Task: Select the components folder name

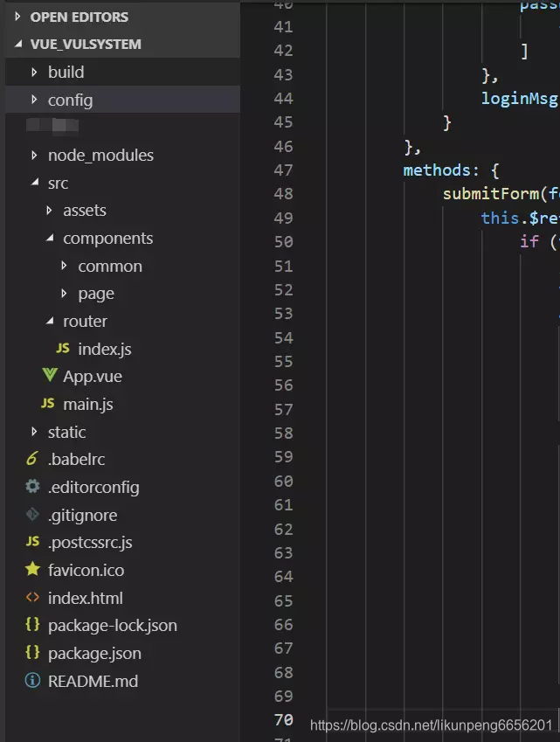Action: tap(107, 239)
